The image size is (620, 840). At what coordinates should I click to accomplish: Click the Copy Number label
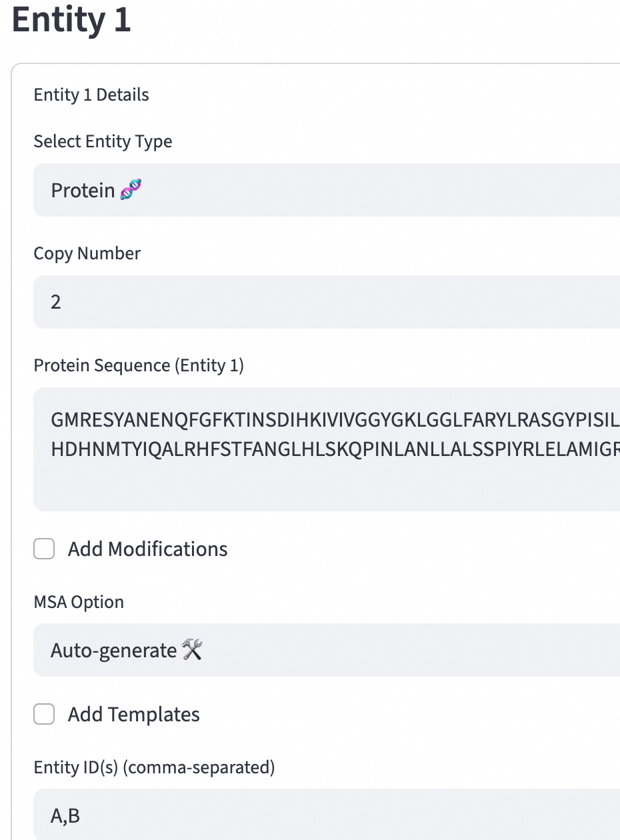tap(87, 253)
